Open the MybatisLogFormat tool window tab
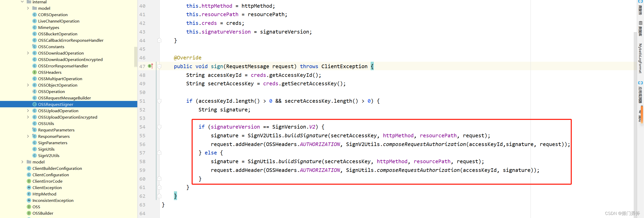644x218 pixels. [640, 58]
